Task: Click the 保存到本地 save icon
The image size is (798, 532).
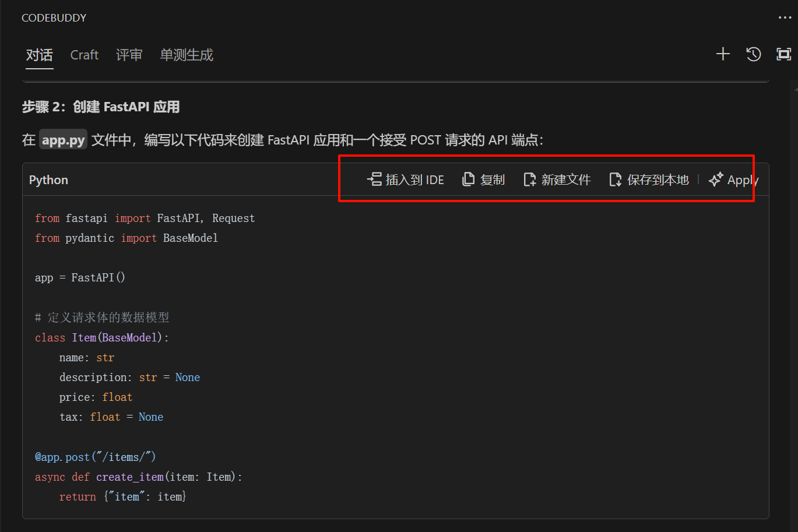Action: click(x=615, y=179)
